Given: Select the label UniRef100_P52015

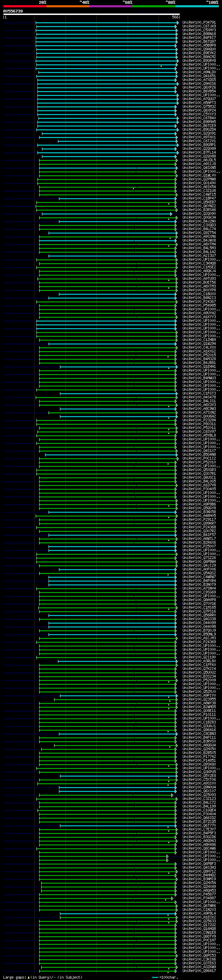Looking at the screenshot, I should [x=199, y=355].
